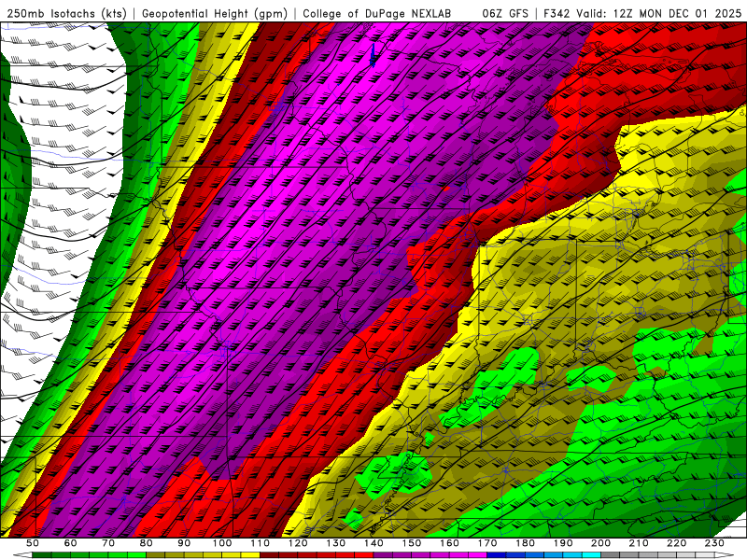Click the legend value 180
The height and width of the screenshot is (560, 747).
point(525,543)
